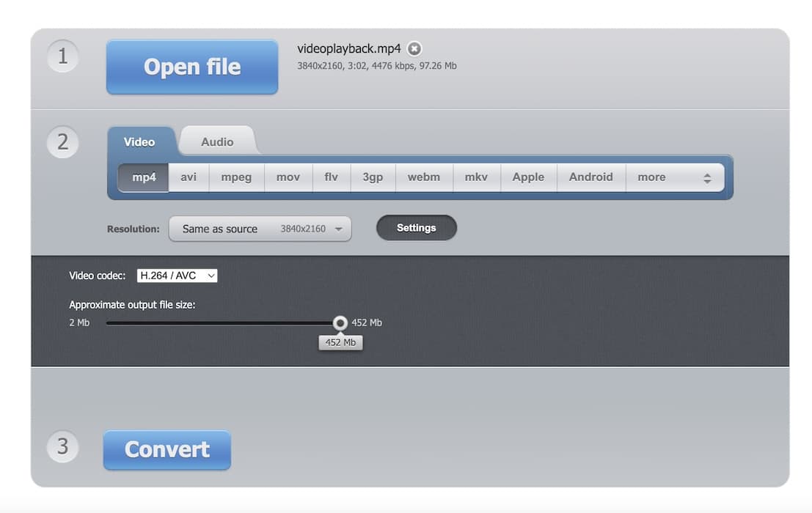
Task: Open the Video codec dropdown
Action: 177,276
